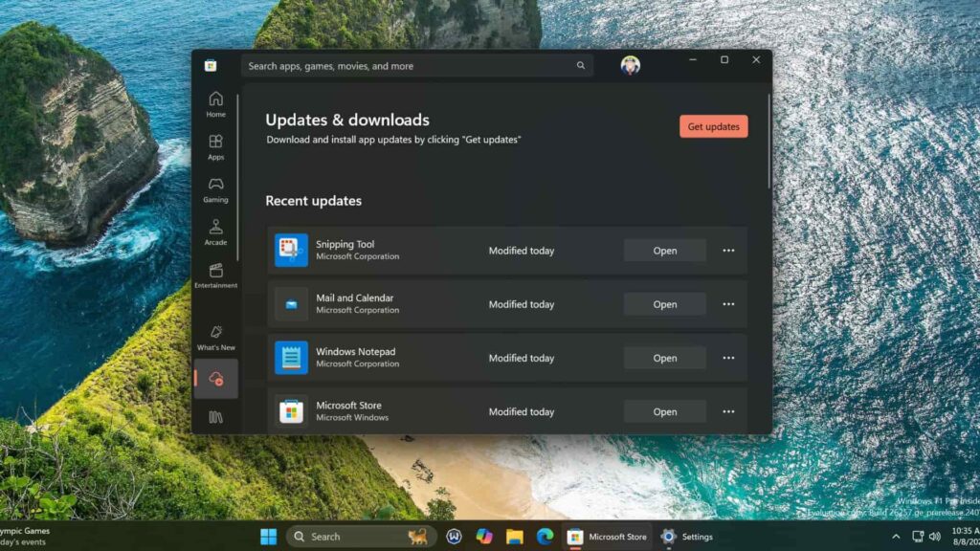Expand more options for Snipping Tool
The image size is (980, 551).
coord(728,250)
